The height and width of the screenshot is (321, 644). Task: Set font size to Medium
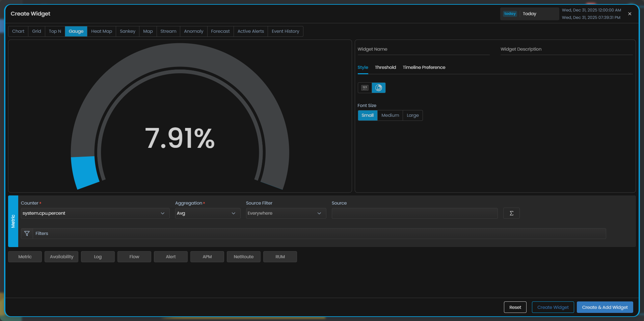coord(390,115)
